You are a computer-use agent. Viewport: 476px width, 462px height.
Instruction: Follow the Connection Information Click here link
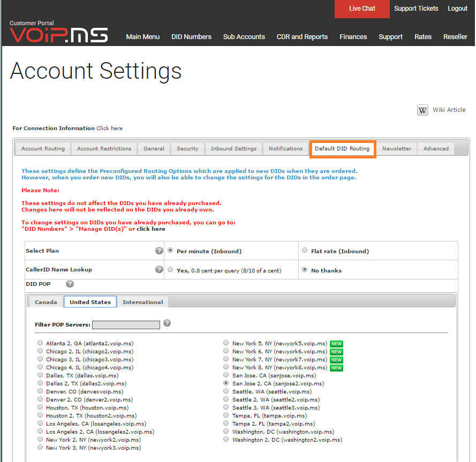[109, 128]
